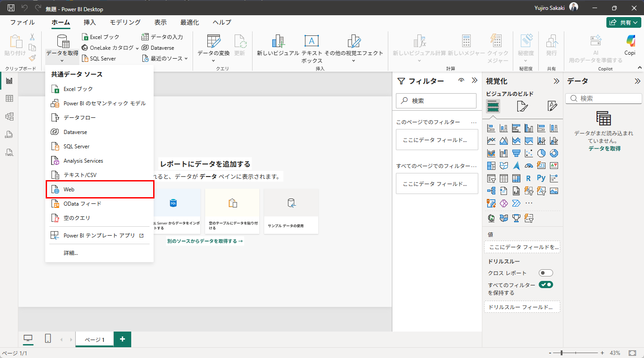
Task: Choose Excel ブック from dropdown list
Action: click(x=100, y=89)
